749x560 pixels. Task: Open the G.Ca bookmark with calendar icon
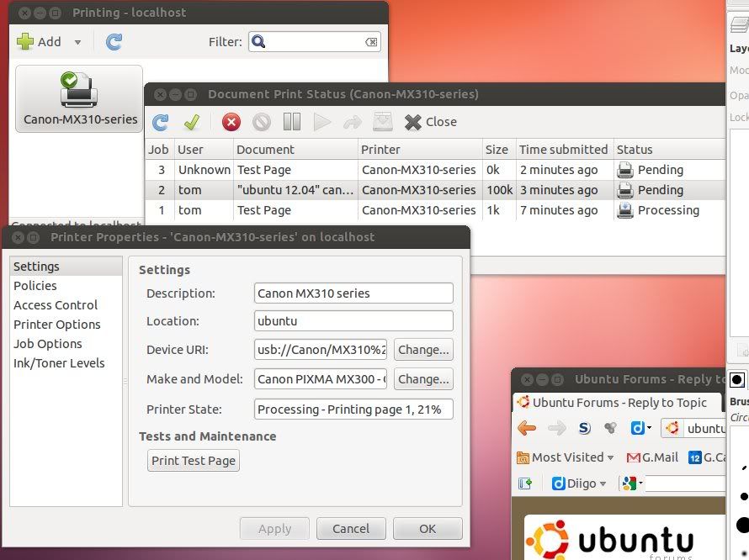point(706,457)
